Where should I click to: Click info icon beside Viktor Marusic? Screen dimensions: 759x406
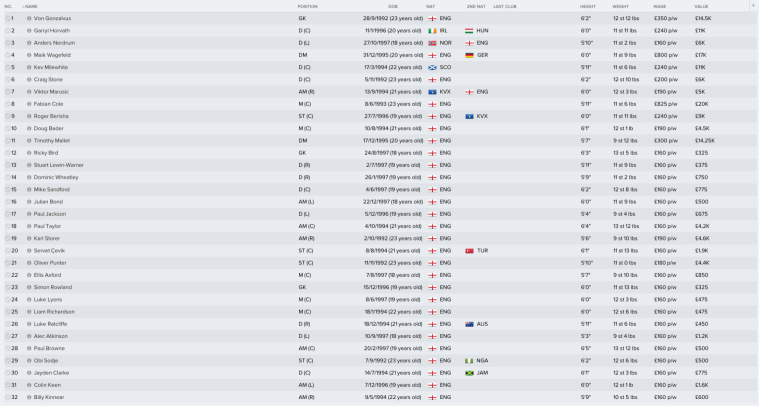[x=29, y=91]
